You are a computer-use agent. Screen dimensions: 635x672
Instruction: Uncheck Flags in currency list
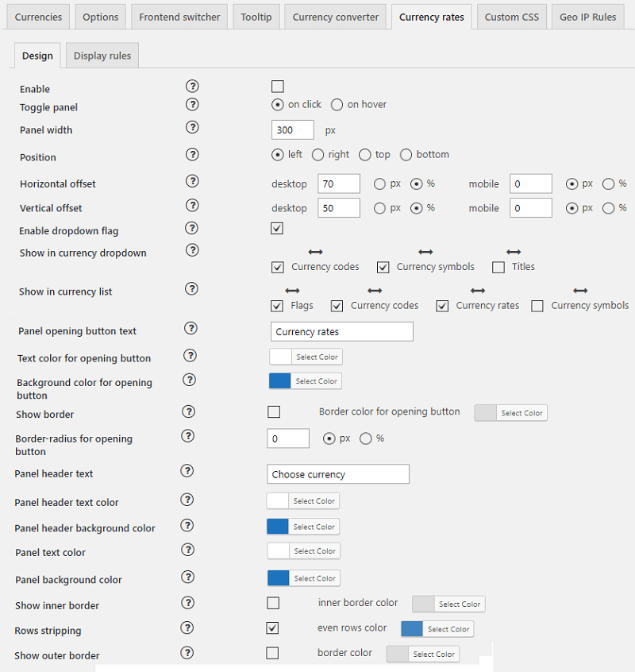277,306
